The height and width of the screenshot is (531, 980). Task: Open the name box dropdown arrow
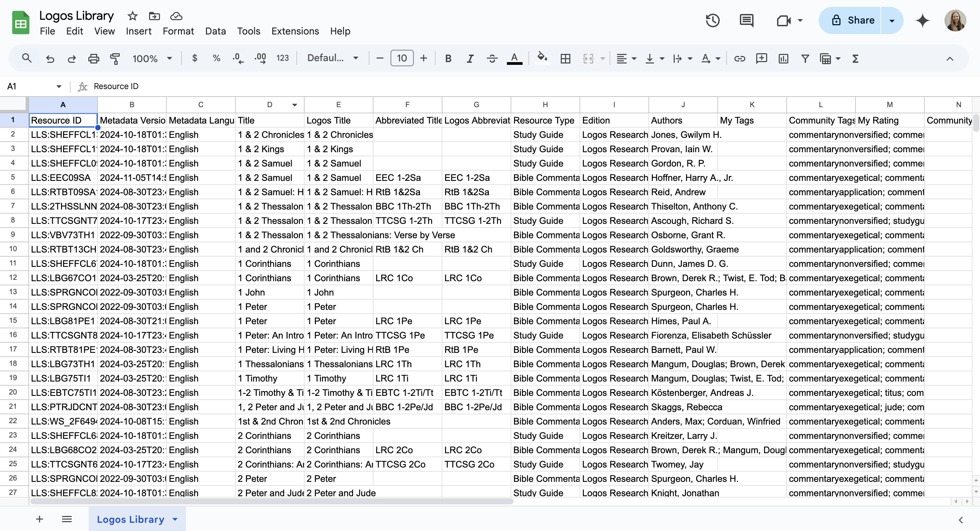pyautogui.click(x=59, y=86)
